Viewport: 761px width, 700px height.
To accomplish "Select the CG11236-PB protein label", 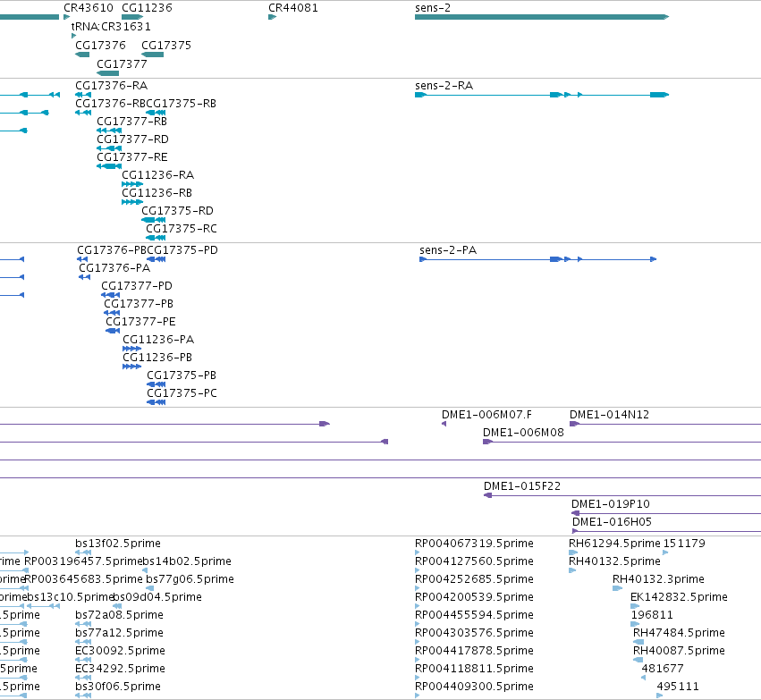I will point(157,357).
